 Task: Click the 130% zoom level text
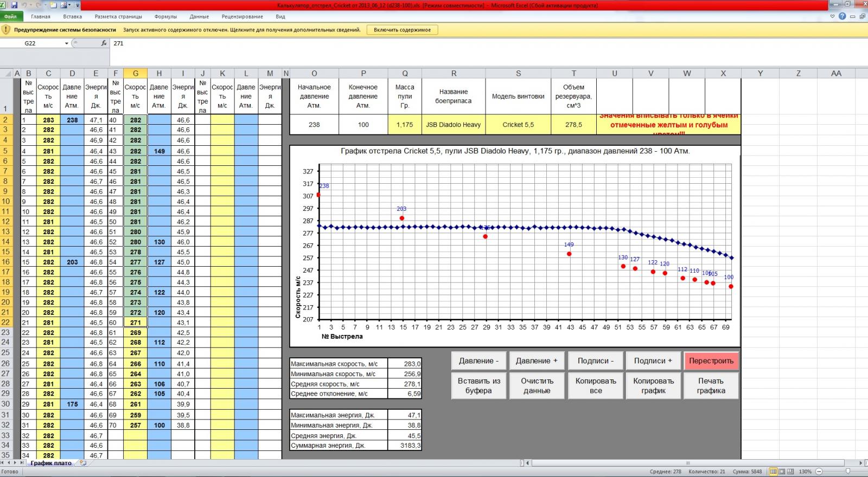805,472
